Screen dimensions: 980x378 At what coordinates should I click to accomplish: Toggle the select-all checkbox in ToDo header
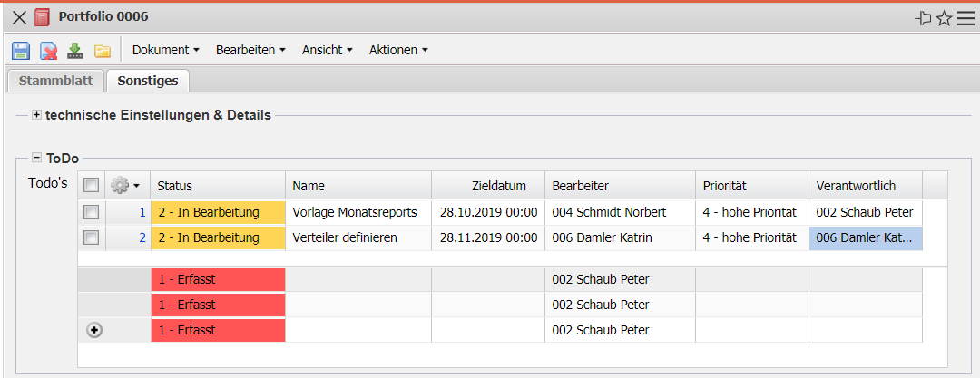point(91,186)
